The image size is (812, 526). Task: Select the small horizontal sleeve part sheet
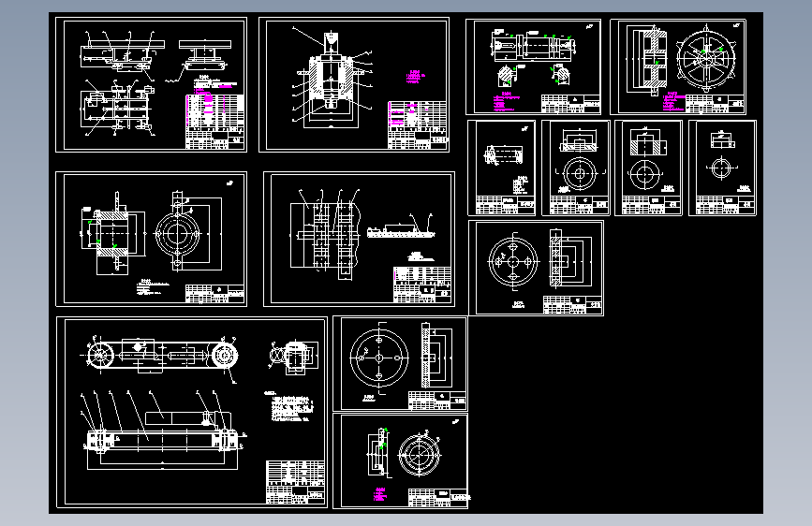[502, 168]
